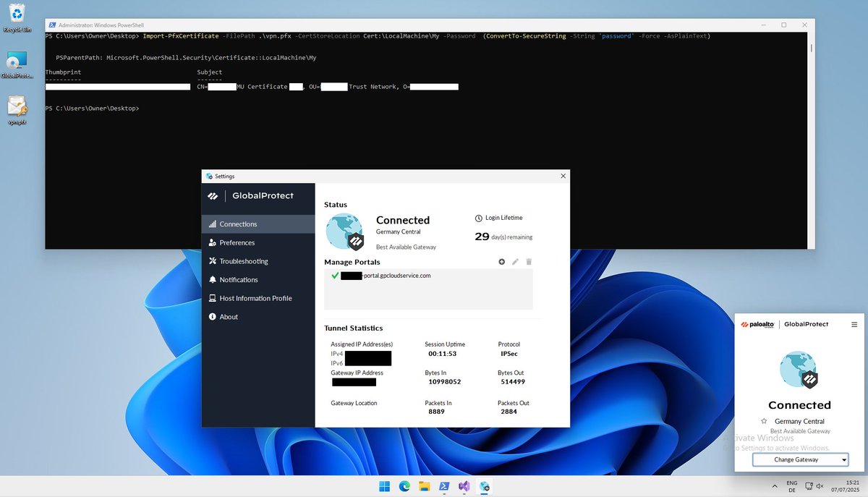The image size is (868, 497).
Task: Click the Login Lifetime clock icon
Action: [478, 218]
